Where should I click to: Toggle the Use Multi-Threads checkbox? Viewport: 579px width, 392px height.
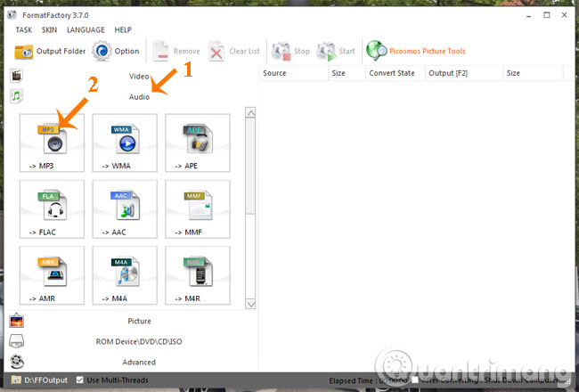[x=79, y=380]
